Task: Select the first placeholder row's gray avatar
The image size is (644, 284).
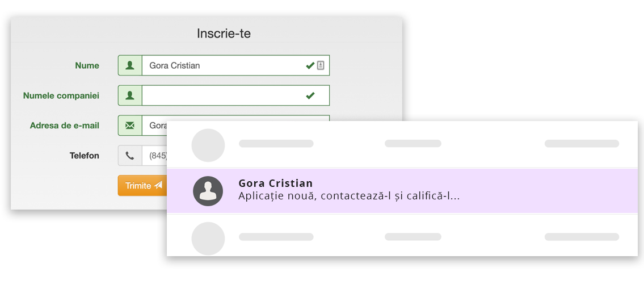Action: (208, 145)
